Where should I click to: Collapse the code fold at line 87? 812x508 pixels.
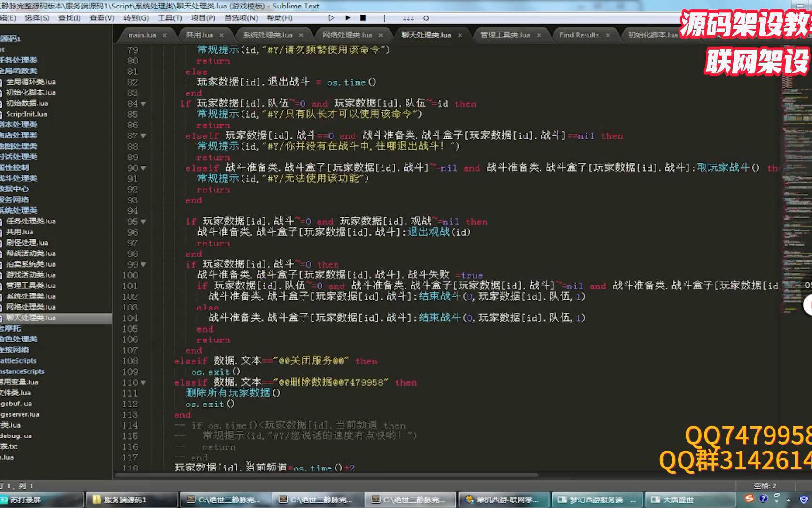point(143,136)
